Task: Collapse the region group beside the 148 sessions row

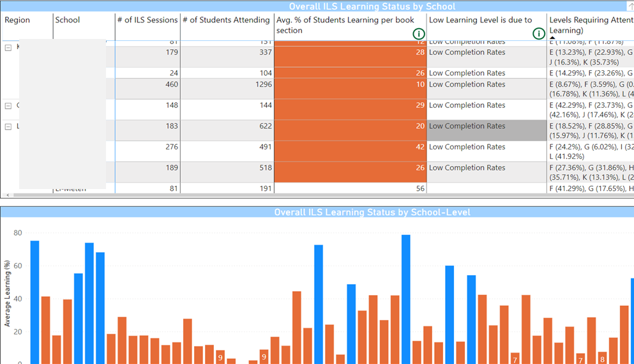Action: pos(8,106)
